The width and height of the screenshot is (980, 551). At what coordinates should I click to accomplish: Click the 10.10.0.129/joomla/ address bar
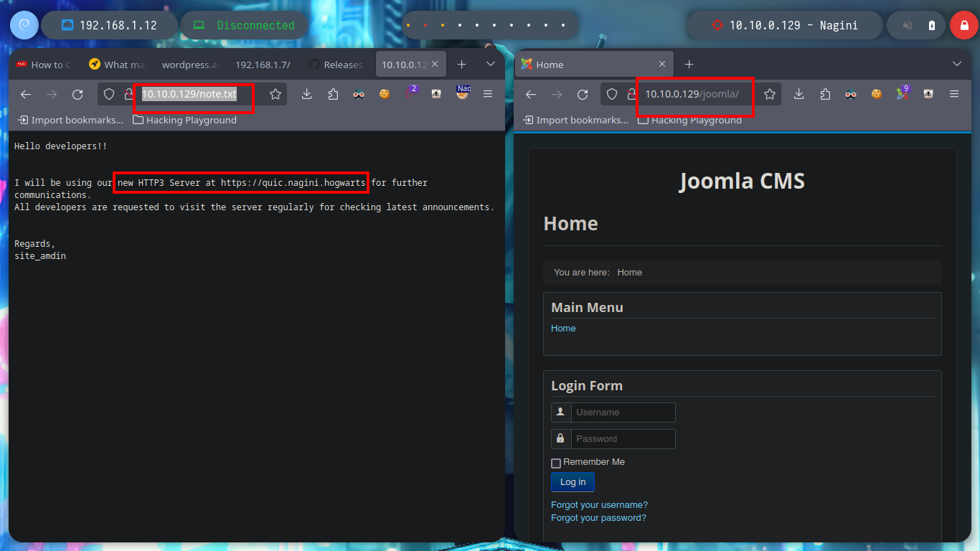pyautogui.click(x=692, y=94)
